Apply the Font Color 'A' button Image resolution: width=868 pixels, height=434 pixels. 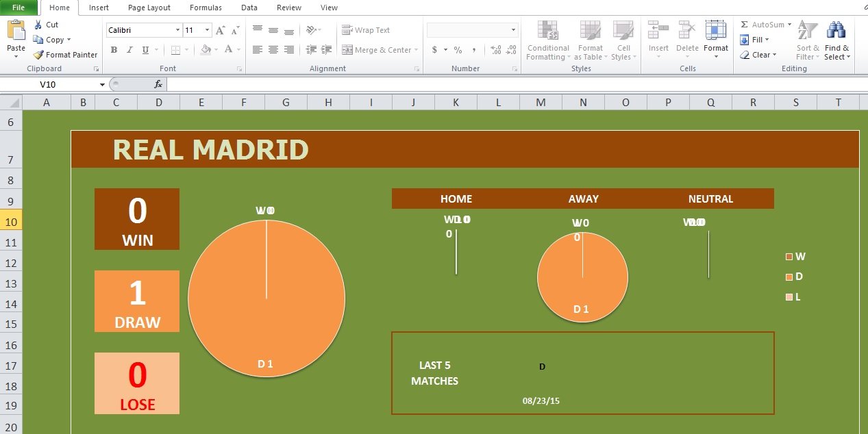pyautogui.click(x=229, y=50)
